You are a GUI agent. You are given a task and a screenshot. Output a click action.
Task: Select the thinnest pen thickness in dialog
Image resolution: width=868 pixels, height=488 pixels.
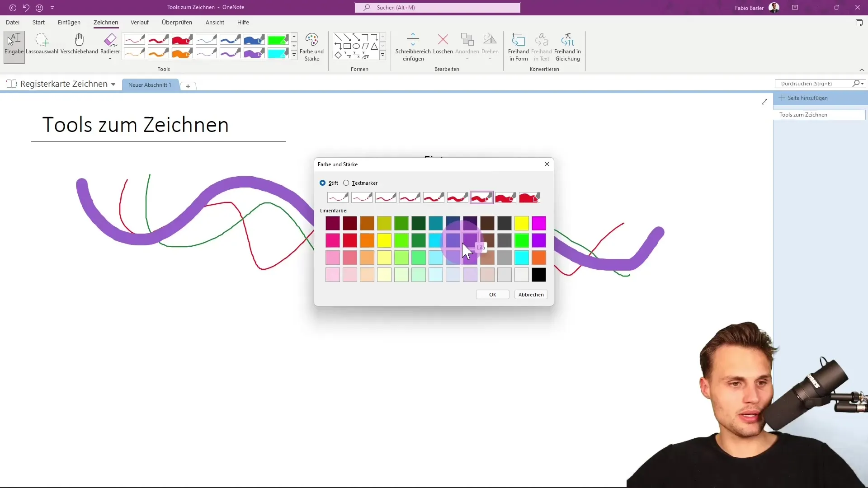point(338,197)
